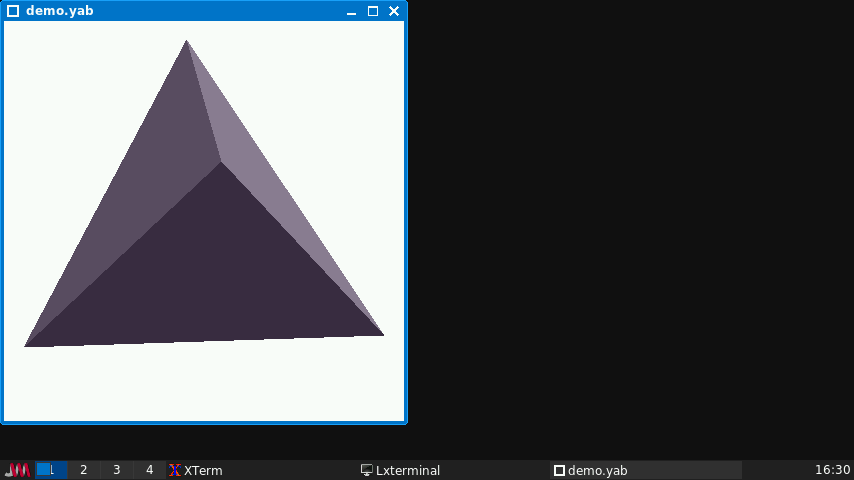Maximize the demo.yab window
Image resolution: width=854 pixels, height=480 pixels.
point(373,11)
